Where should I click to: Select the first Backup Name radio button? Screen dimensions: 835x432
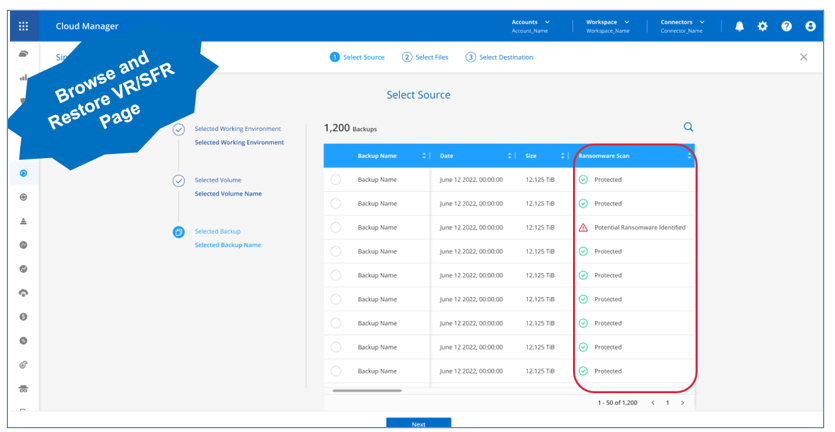pyautogui.click(x=336, y=180)
